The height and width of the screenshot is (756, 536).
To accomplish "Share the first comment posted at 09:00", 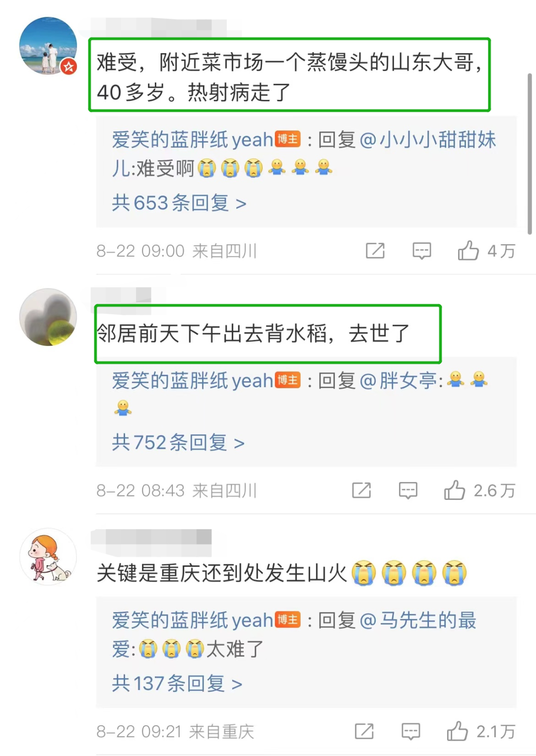I will click(x=375, y=251).
